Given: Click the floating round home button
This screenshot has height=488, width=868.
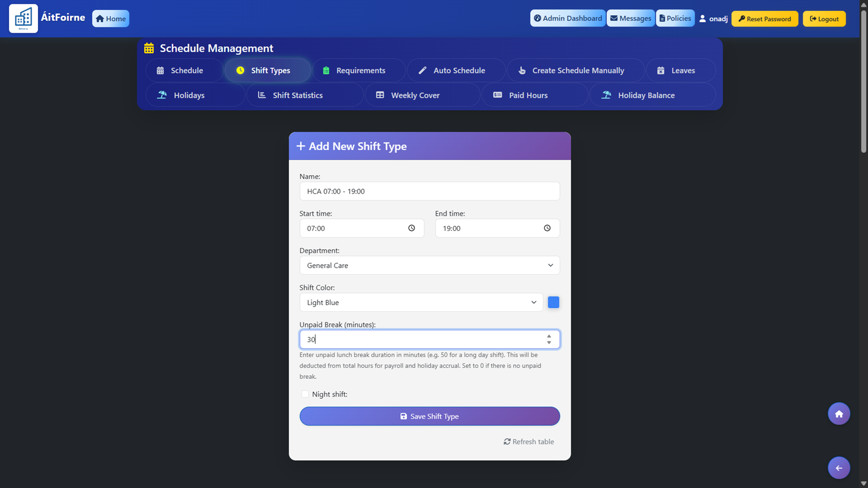Looking at the screenshot, I should tap(839, 414).
